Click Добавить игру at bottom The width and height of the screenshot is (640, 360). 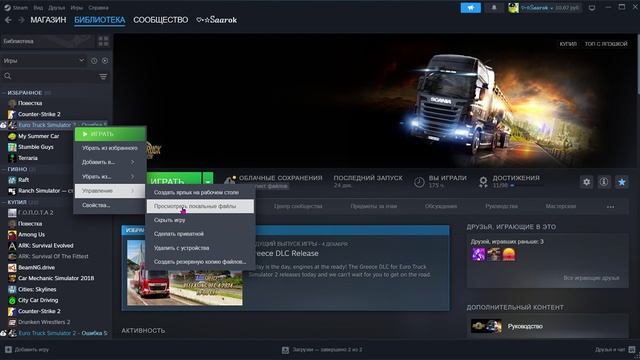tap(27, 349)
